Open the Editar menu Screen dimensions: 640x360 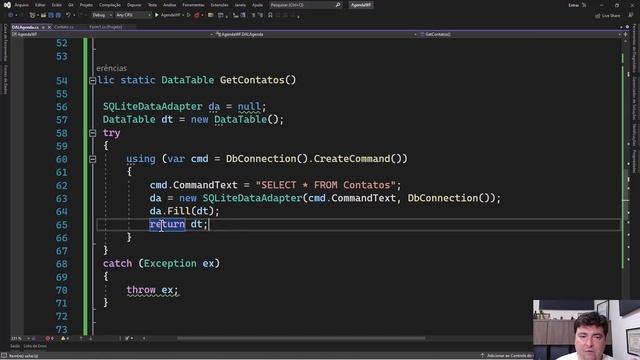point(40,5)
